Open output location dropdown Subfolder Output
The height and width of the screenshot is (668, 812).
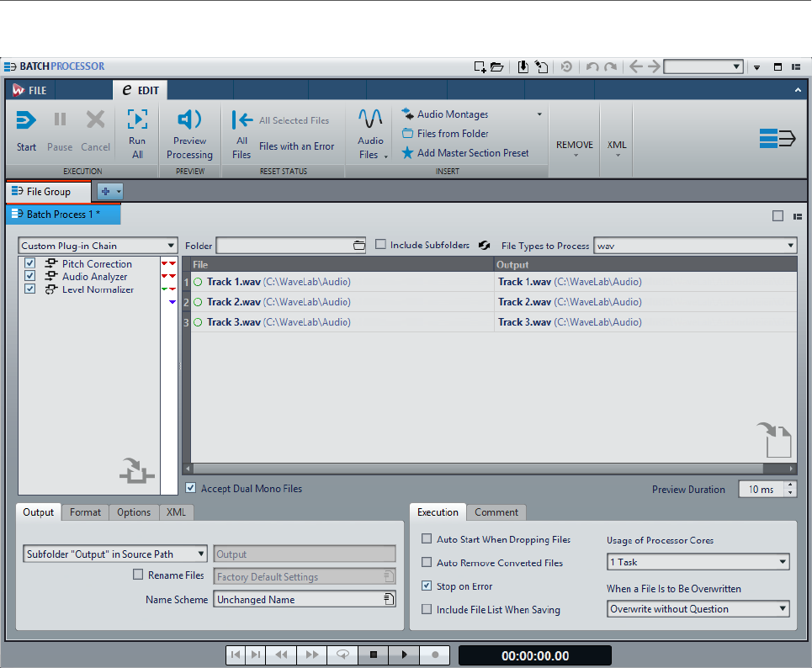pos(115,554)
